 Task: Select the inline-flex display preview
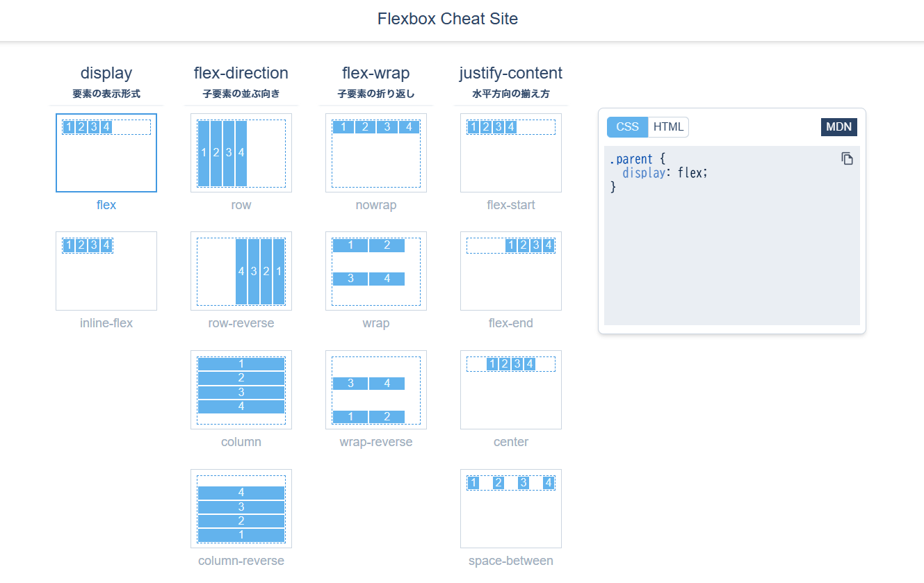pyautogui.click(x=106, y=271)
